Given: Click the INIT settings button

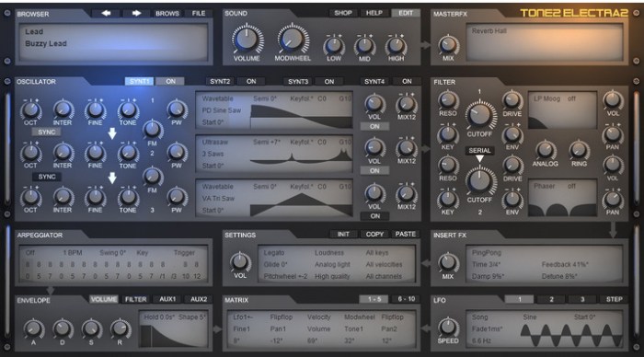Looking at the screenshot, I should (x=343, y=234).
